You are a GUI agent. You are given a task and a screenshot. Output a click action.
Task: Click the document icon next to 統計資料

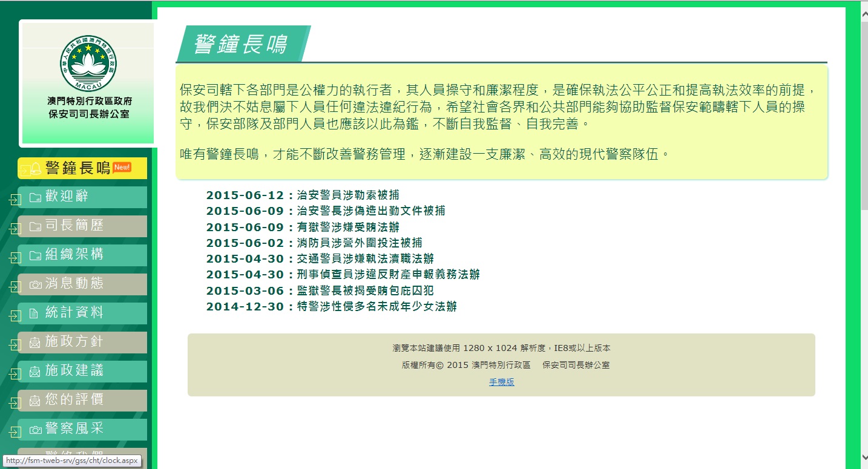click(34, 313)
